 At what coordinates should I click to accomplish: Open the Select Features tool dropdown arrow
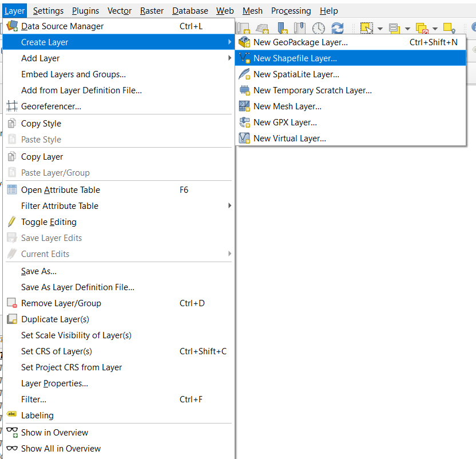(379, 29)
